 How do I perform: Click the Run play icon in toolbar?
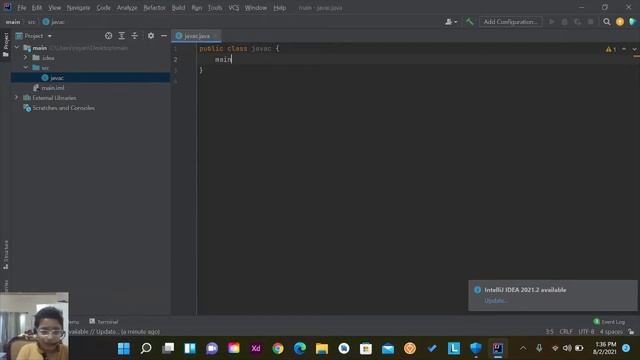coord(551,22)
